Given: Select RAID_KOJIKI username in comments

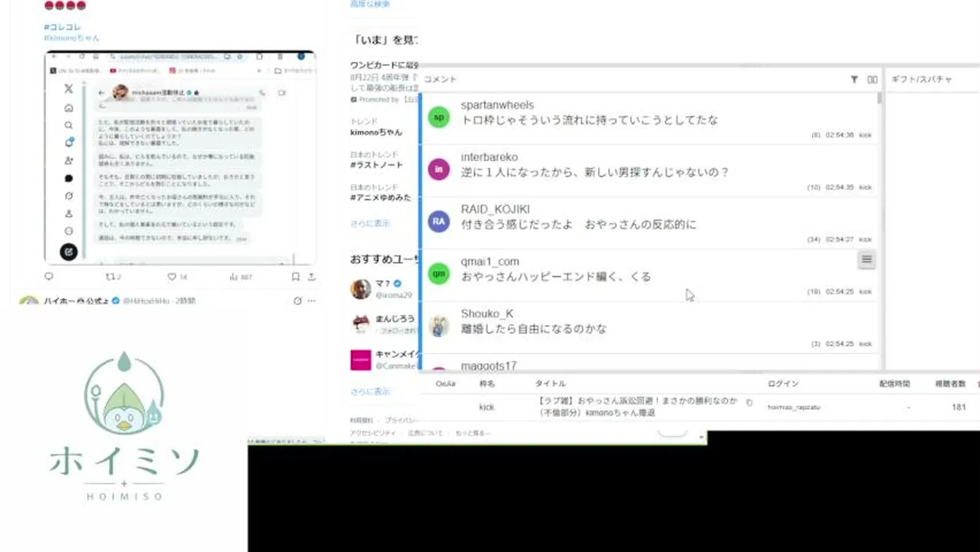Looking at the screenshot, I should (495, 209).
